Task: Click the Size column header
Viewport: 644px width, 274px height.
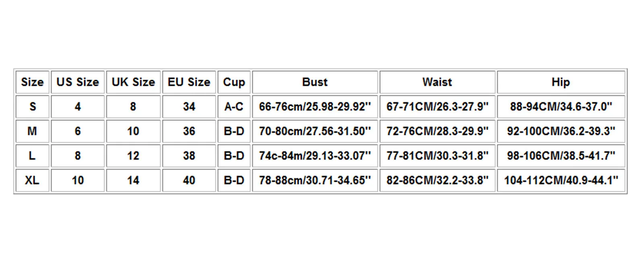Action: tap(32, 82)
